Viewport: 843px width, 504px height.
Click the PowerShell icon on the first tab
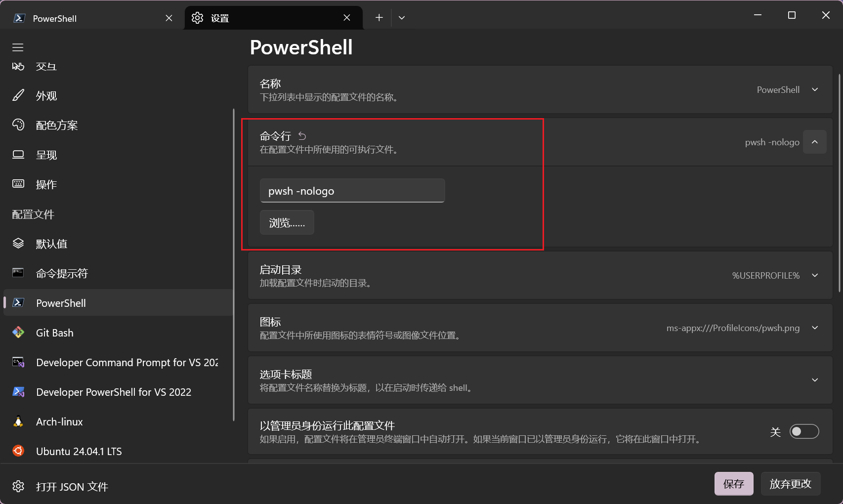pyautogui.click(x=19, y=18)
